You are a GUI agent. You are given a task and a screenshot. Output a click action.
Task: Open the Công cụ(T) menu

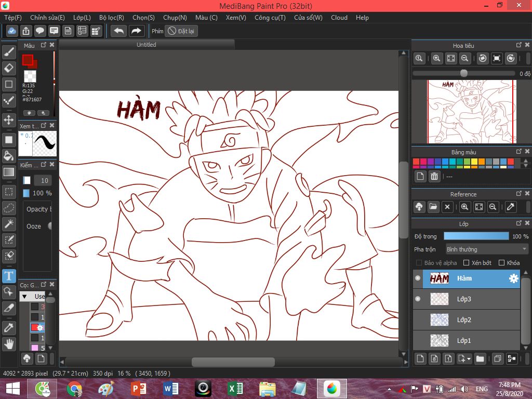coord(270,18)
